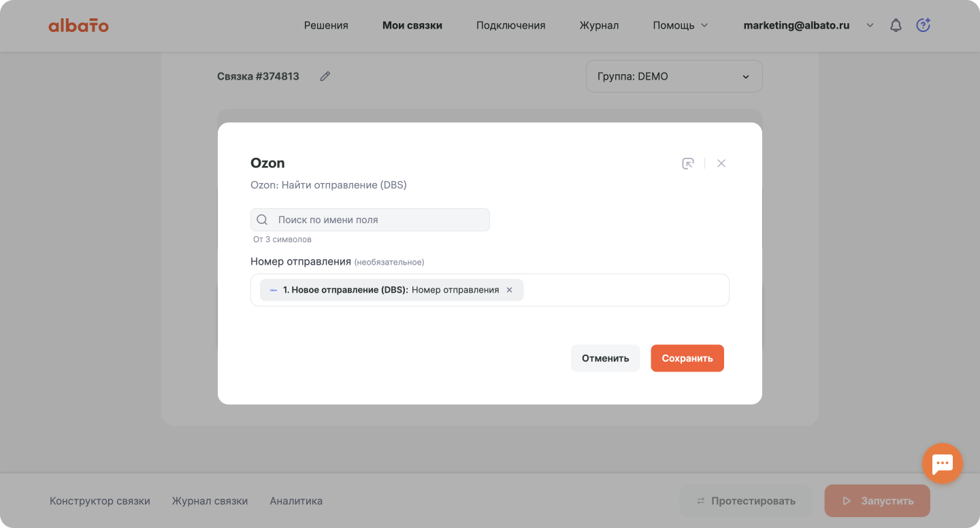Screen dimensions: 980x528
Task: Remove the Номер отправления tag
Action: click(509, 290)
